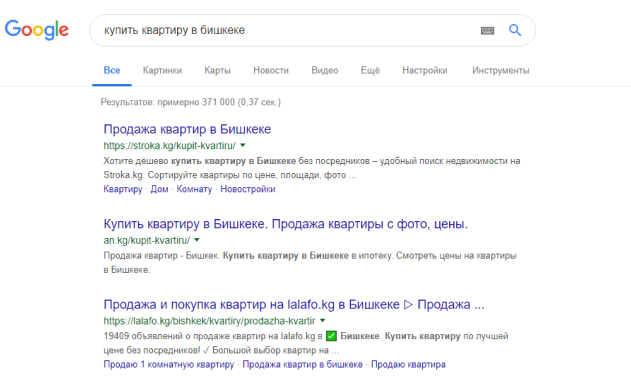
Task: Select the Все tab
Action: (112, 70)
